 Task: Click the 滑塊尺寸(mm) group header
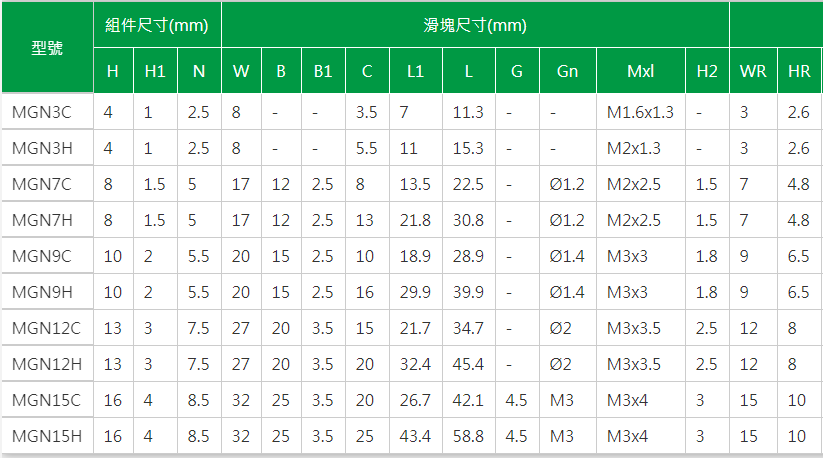[x=475, y=25]
